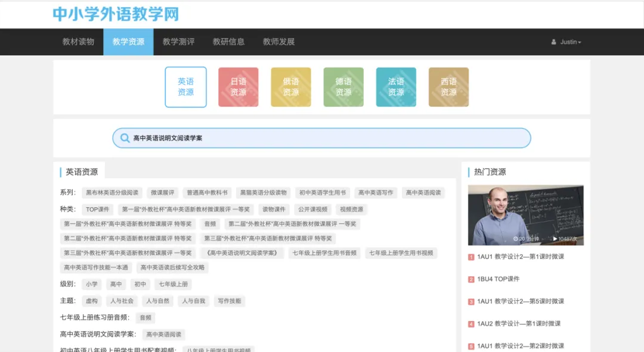Filter by type TOP课件
The image size is (644, 352).
pos(98,210)
